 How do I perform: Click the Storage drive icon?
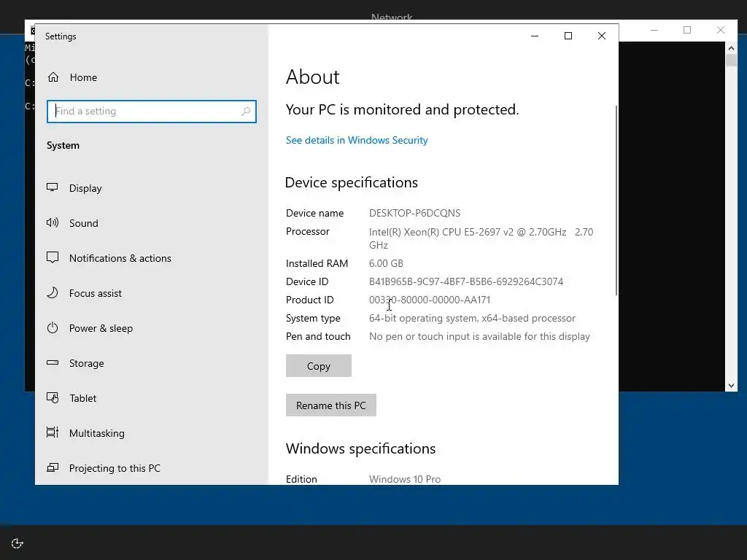click(53, 363)
